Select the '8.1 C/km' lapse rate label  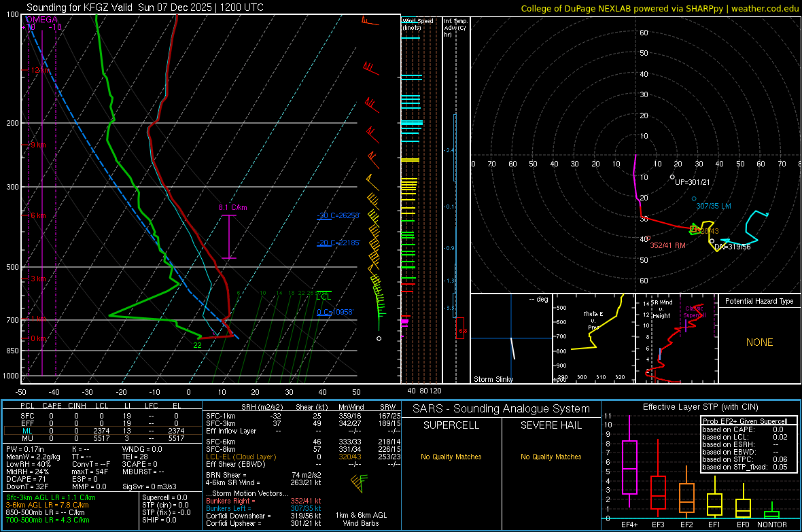[232, 207]
